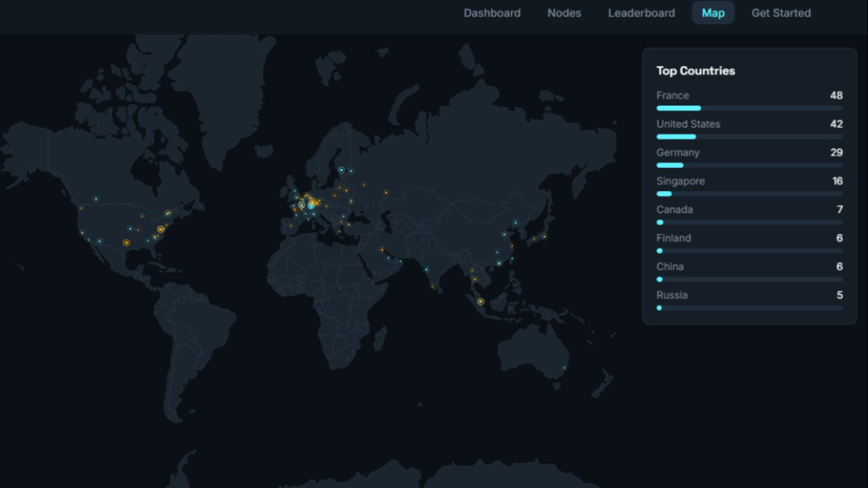Select the Germany row label
The image size is (868, 488).
678,152
